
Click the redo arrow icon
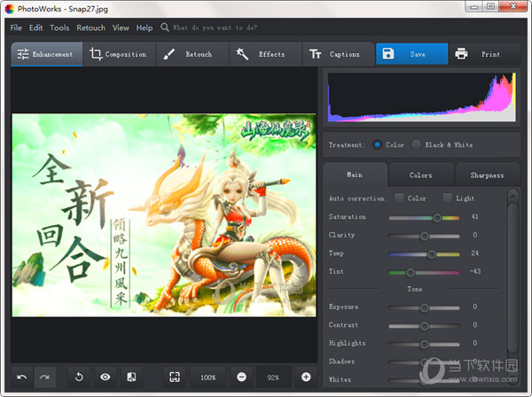coord(44,377)
